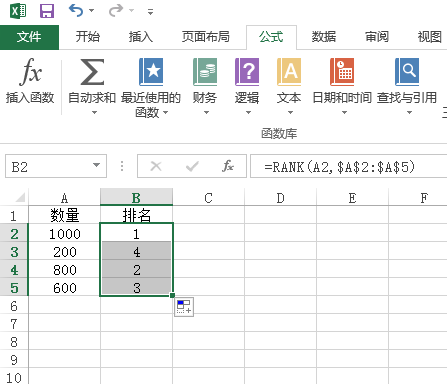
Task: Click the cell containing 排名
Action: (x=136, y=215)
